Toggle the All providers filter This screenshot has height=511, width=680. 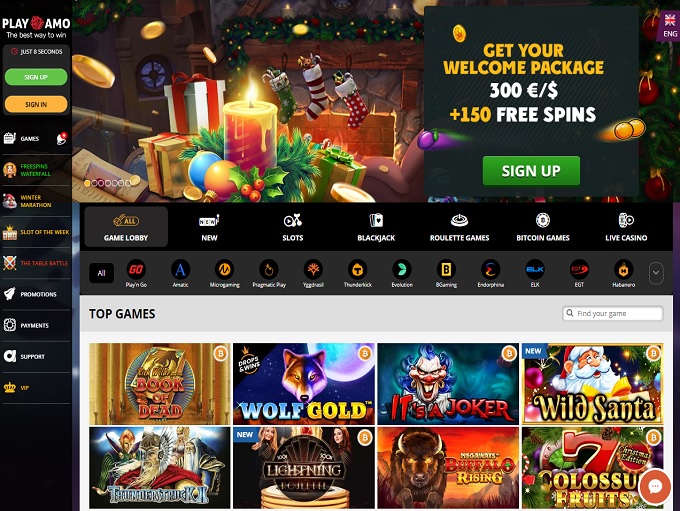(x=101, y=273)
